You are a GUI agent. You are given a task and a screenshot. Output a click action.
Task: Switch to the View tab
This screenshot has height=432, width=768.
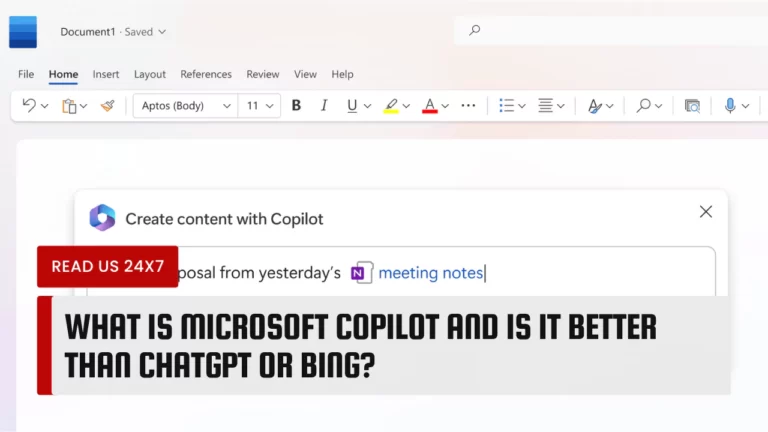click(305, 74)
